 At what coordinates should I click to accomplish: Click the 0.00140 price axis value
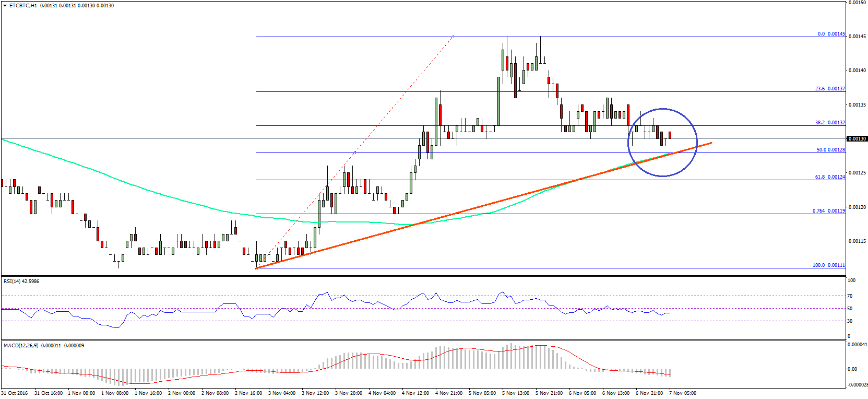[857, 71]
